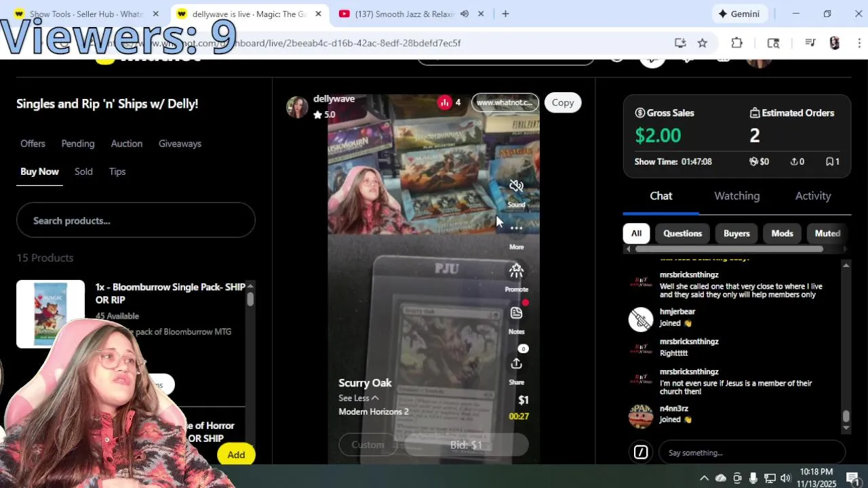Open hmjerbear avatar in chat

(641, 319)
